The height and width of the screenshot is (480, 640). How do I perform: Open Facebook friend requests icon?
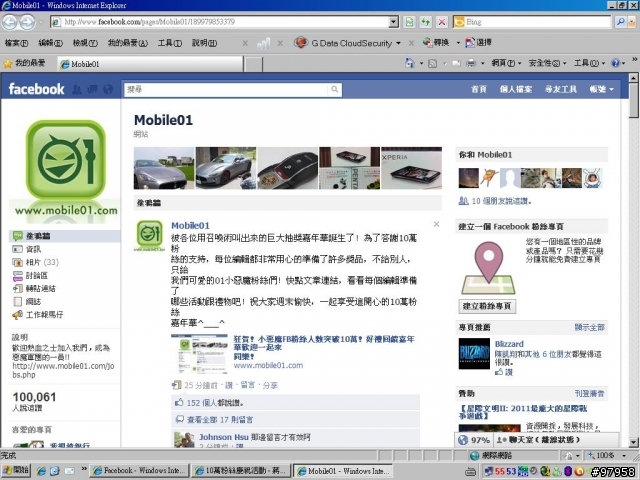click(x=77, y=89)
